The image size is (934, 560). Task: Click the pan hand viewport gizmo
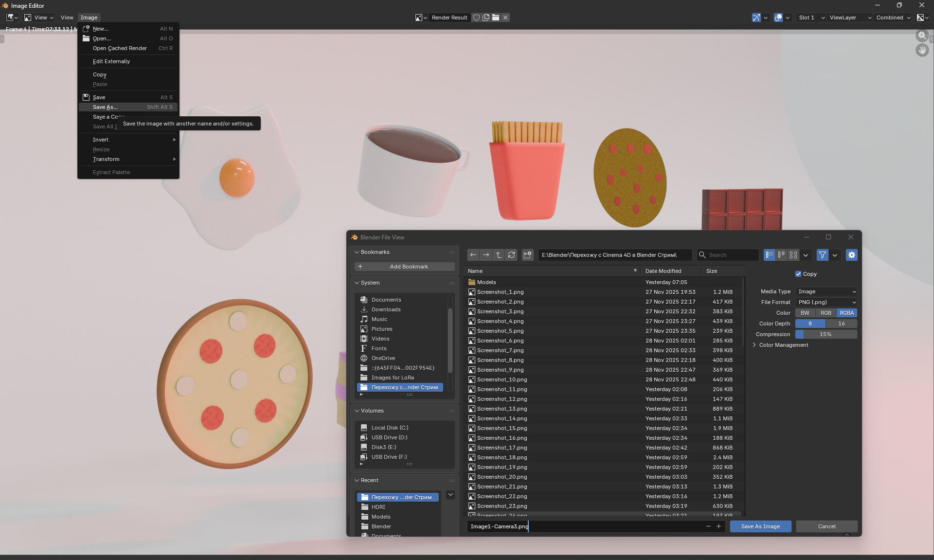(922, 50)
